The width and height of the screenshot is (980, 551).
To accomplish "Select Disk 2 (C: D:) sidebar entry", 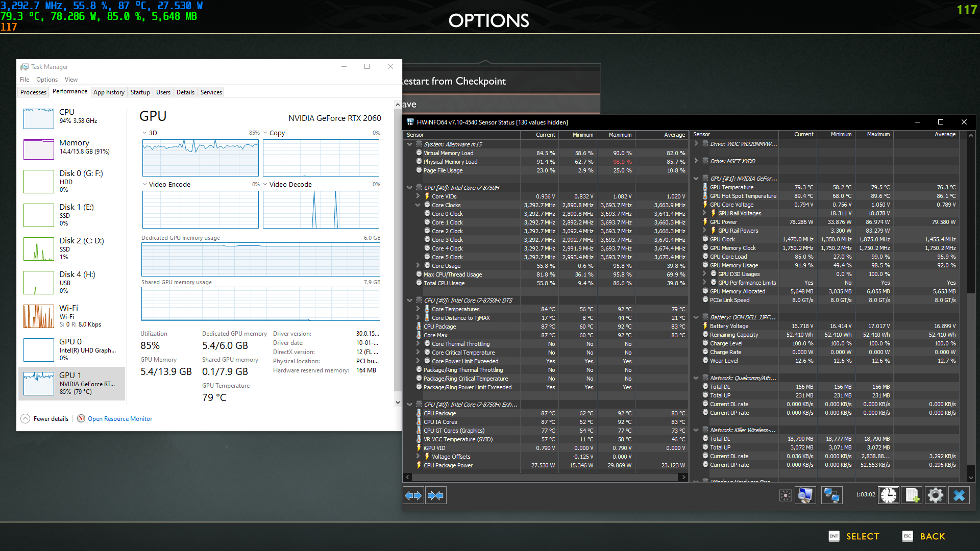I will click(x=72, y=248).
